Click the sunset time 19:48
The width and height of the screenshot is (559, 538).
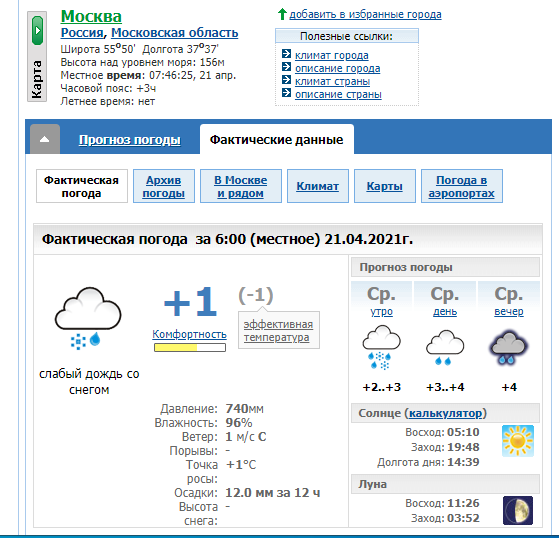(463, 447)
